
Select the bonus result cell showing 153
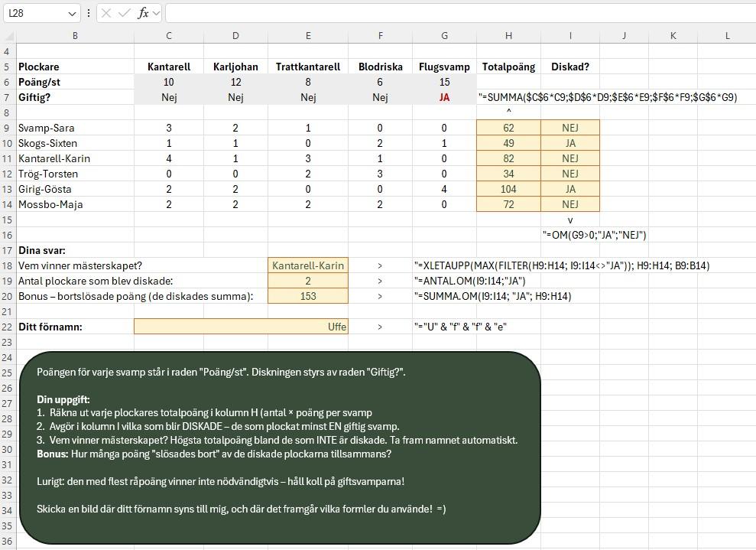click(x=308, y=296)
